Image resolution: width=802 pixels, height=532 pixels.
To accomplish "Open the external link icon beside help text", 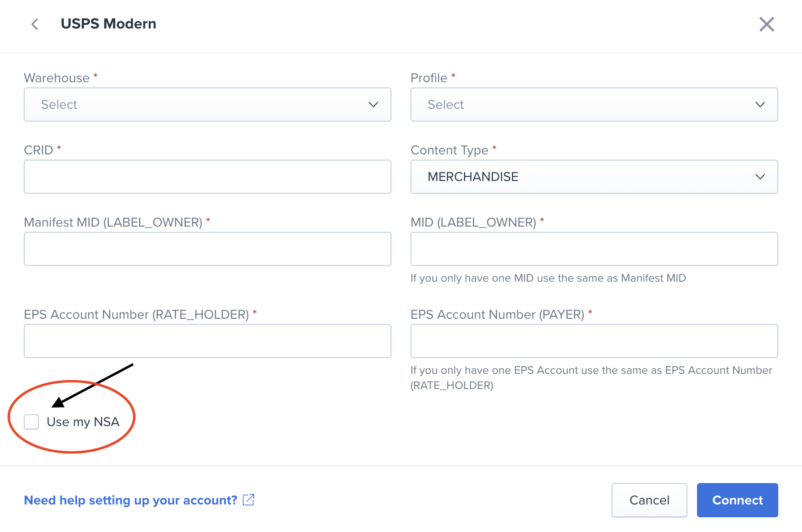I will pyautogui.click(x=248, y=500).
